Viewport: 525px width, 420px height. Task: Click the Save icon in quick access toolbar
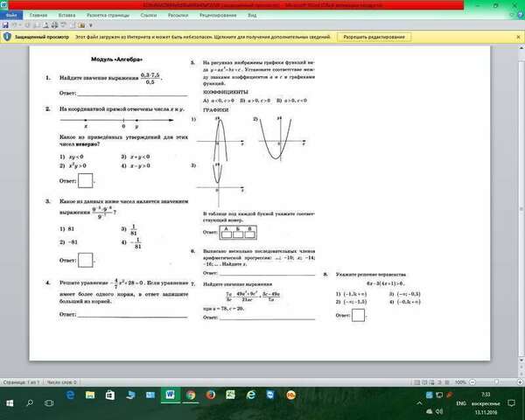click(5, 25)
